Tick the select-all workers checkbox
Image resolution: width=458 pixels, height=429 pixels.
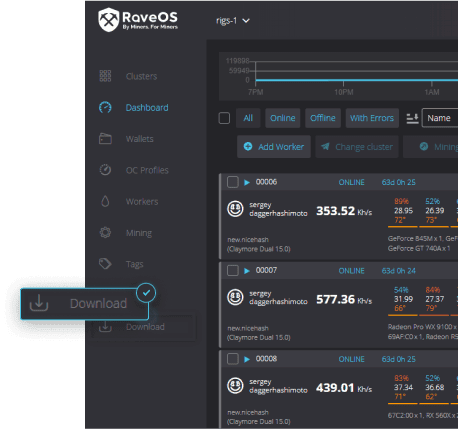pos(224,118)
